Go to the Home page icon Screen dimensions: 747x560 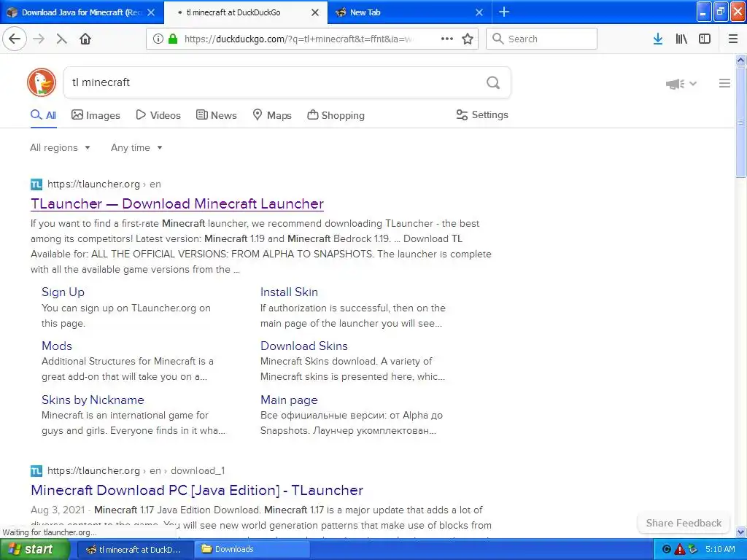(85, 39)
